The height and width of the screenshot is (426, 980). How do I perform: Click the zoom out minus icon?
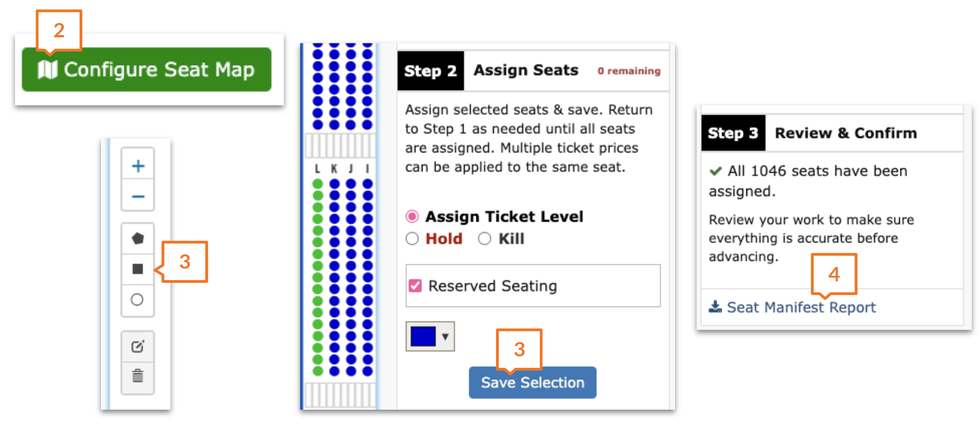(138, 196)
